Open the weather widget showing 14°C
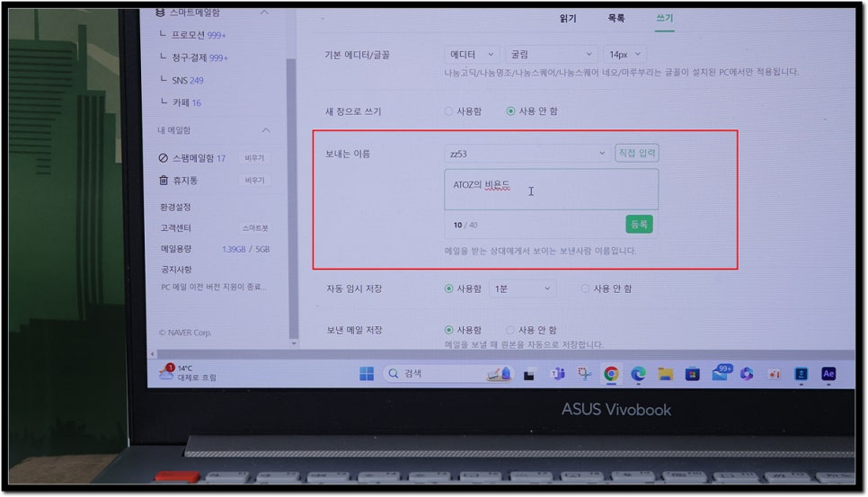The image size is (868, 497). (x=188, y=373)
